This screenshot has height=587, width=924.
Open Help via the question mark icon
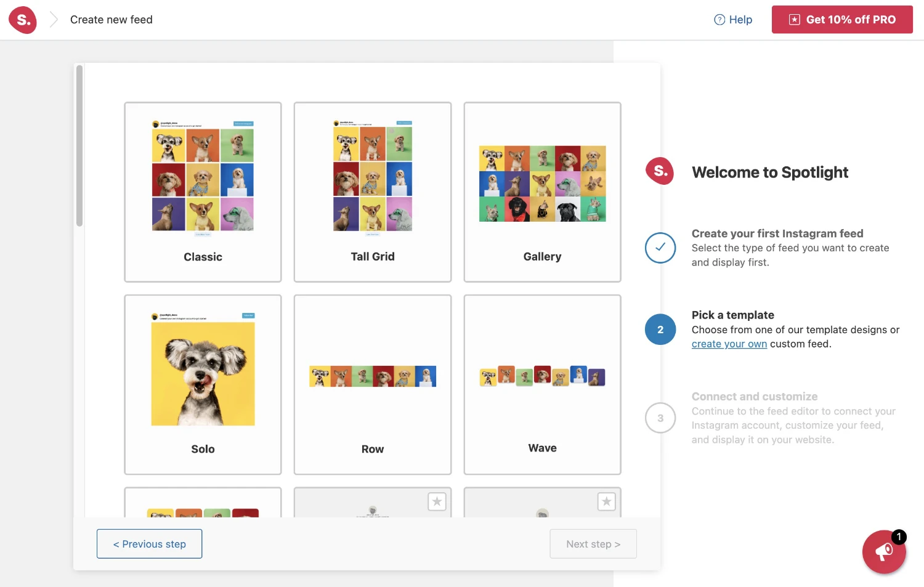tap(719, 20)
